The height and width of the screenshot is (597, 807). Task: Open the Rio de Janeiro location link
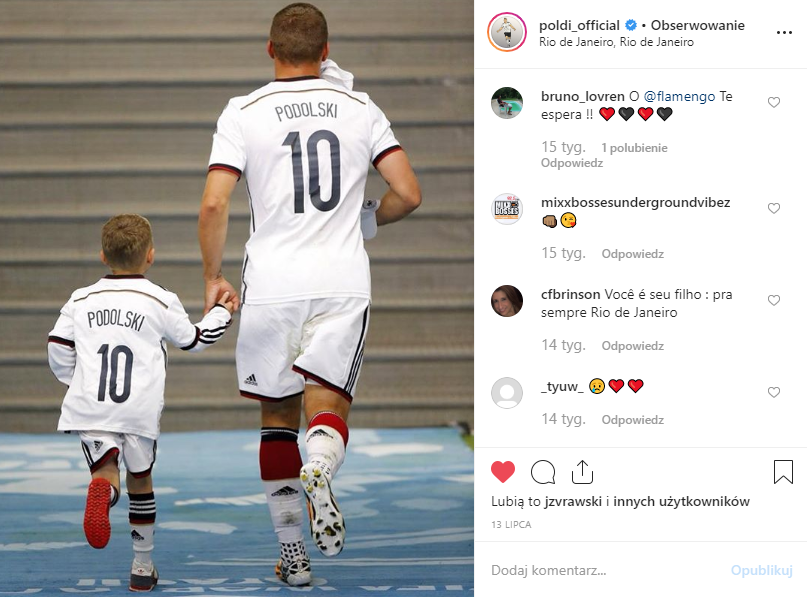click(x=616, y=42)
